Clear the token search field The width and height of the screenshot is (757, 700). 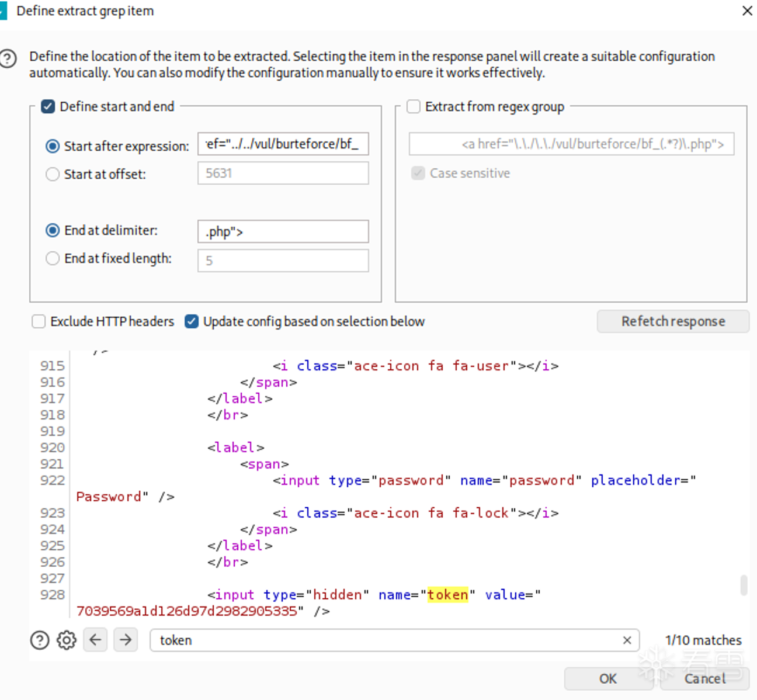click(627, 640)
